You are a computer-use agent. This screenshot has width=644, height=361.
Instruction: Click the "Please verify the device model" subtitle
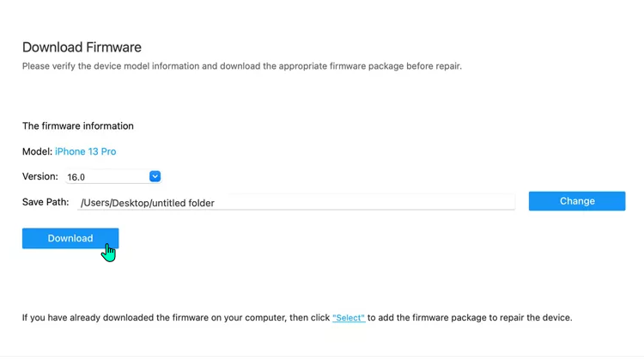click(242, 66)
